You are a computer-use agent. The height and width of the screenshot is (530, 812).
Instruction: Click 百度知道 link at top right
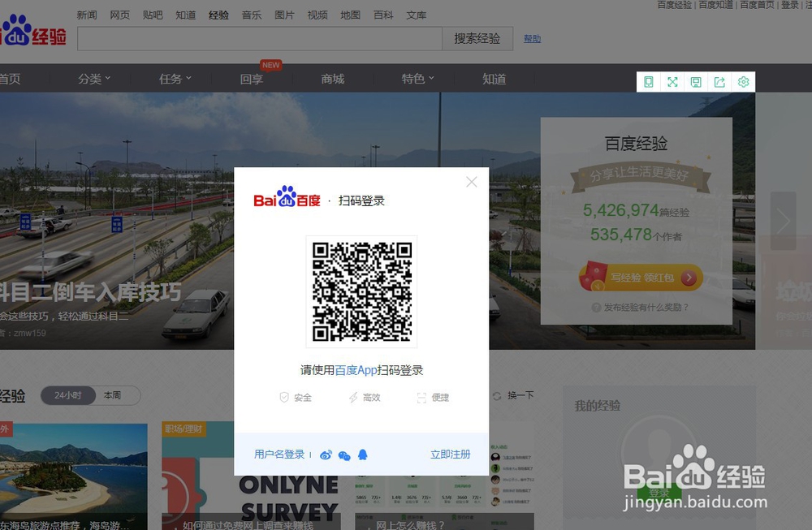[715, 5]
